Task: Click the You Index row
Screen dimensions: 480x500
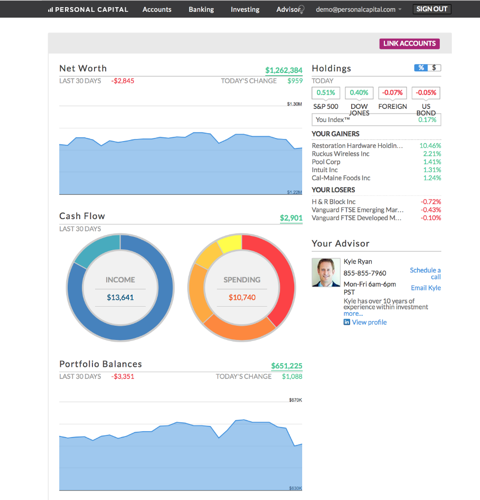Action: click(376, 120)
